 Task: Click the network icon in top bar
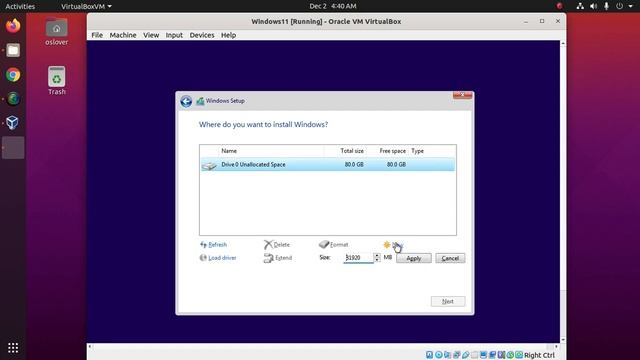pos(580,6)
